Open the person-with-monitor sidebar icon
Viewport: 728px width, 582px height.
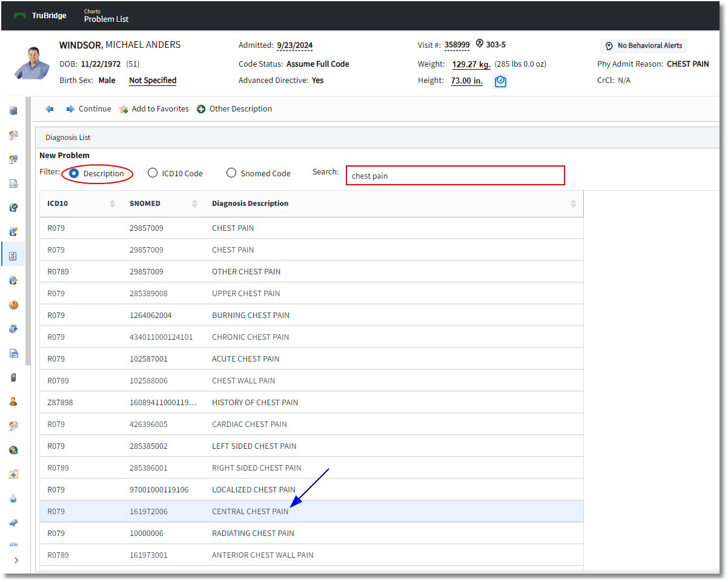coord(13,159)
